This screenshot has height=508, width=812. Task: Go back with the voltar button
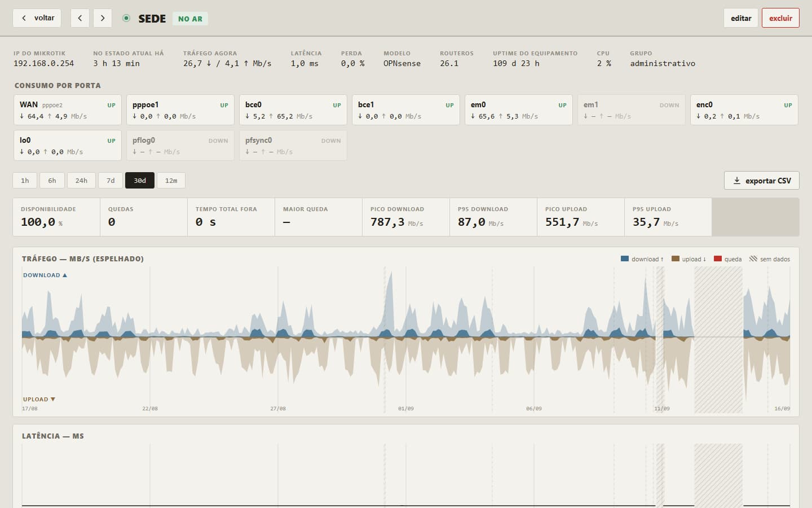point(37,18)
